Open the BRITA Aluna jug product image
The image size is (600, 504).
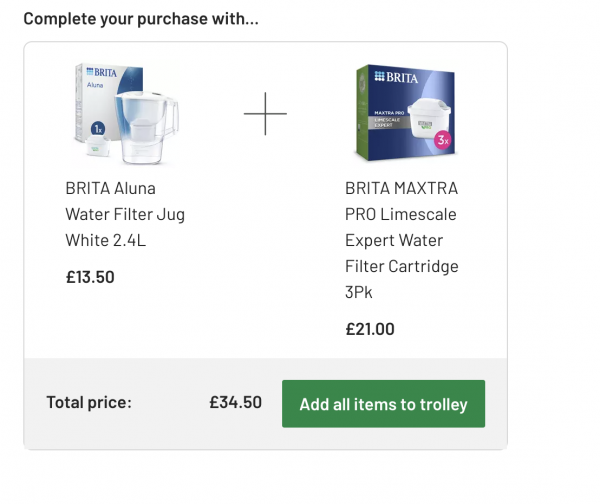coord(123,114)
